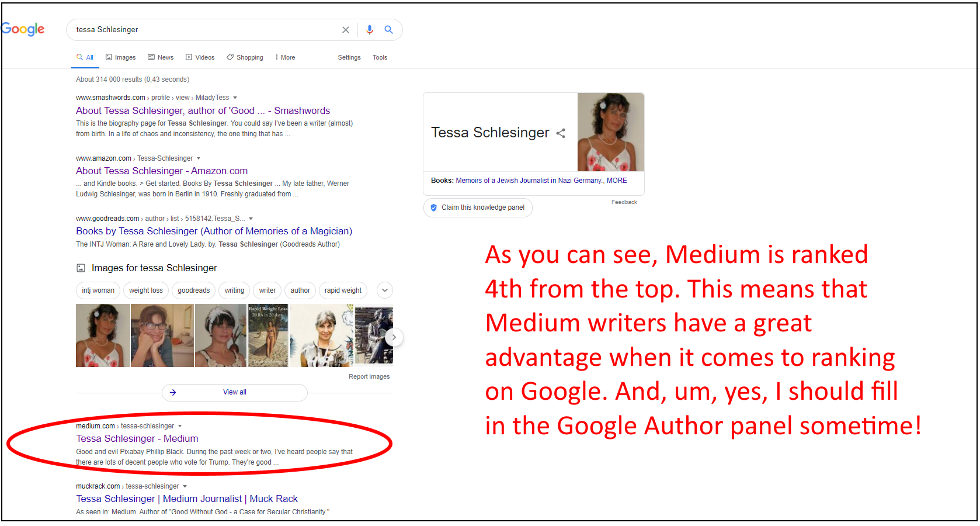Open About Tessa Schlesinger Smashwords result
The image size is (980, 526).
[x=203, y=110]
